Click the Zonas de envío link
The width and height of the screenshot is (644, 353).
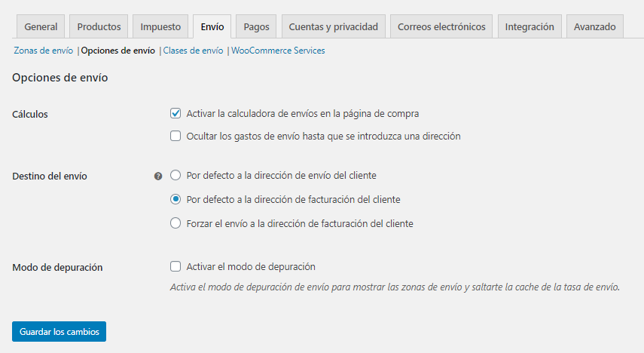click(x=43, y=51)
